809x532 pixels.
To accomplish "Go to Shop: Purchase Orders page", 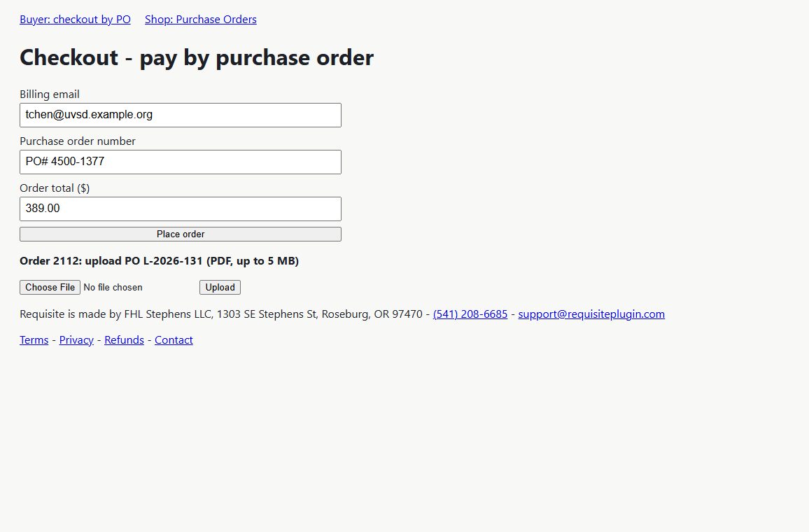I will point(201,20).
